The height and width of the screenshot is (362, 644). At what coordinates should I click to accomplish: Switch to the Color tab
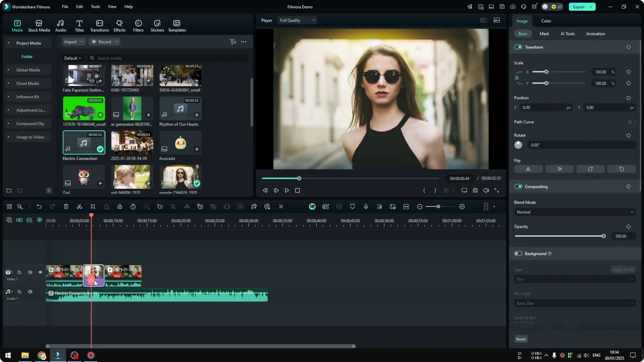pyautogui.click(x=545, y=21)
